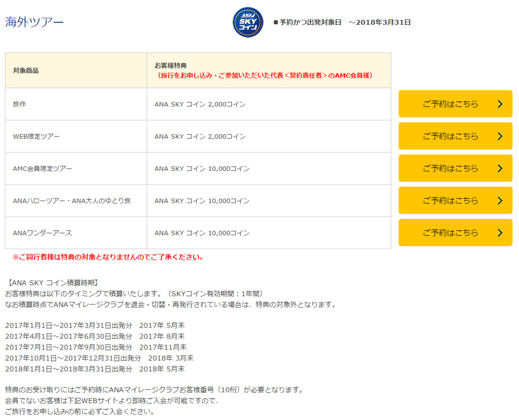Click the arrow icon in ANAワンダーアース row button
This screenshot has width=519, height=420.
(x=500, y=233)
